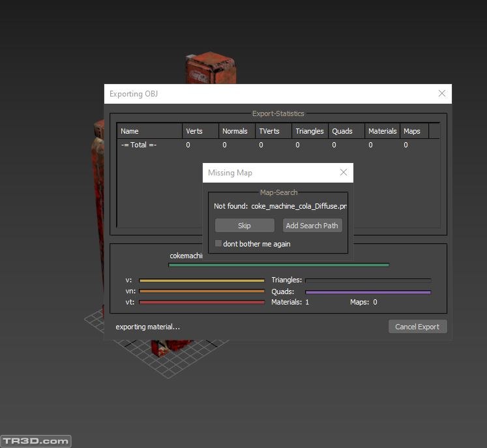The height and width of the screenshot is (448, 487).
Task: Select the TVerts column header
Action: pyautogui.click(x=273, y=131)
